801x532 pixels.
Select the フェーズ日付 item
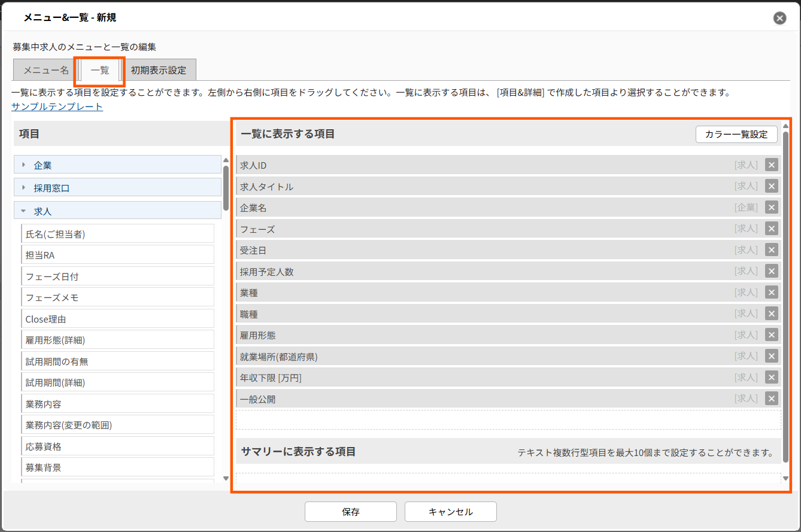[x=117, y=276]
